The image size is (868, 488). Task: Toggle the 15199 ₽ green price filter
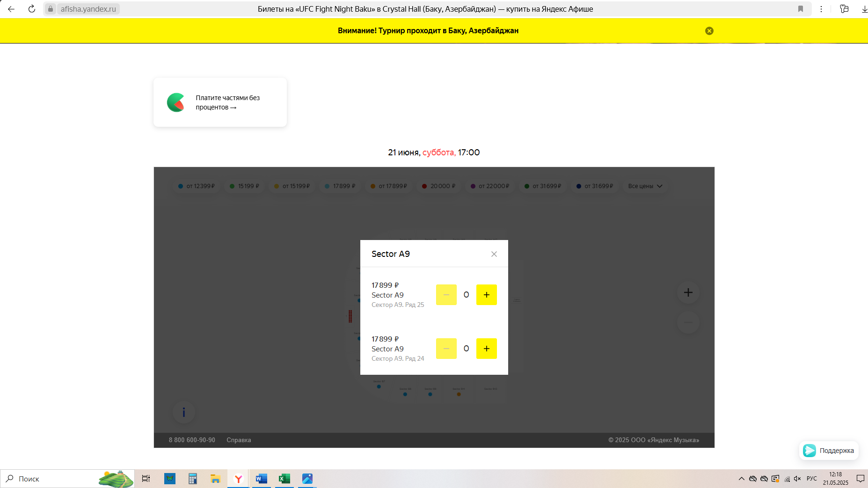pos(245,186)
